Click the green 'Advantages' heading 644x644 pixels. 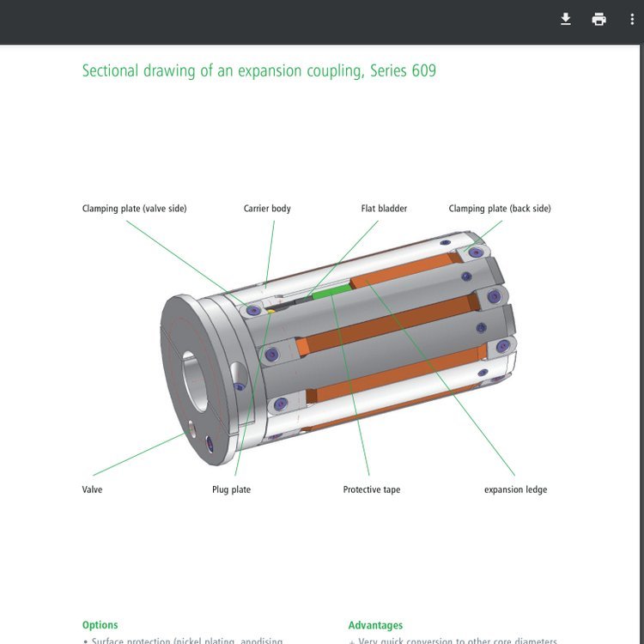(375, 625)
